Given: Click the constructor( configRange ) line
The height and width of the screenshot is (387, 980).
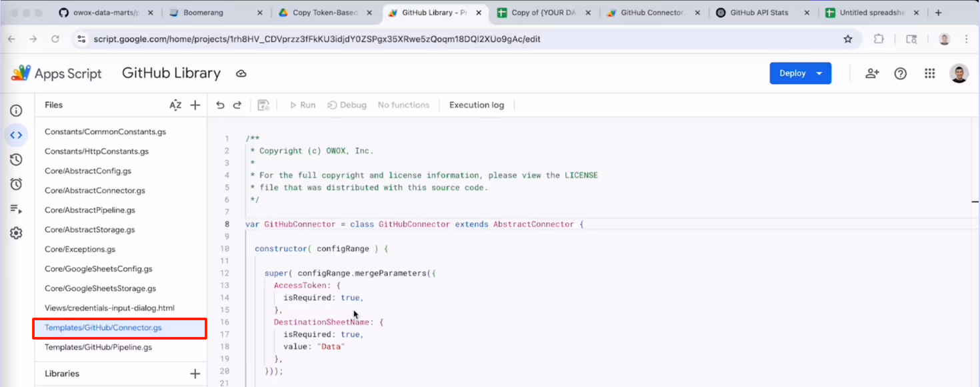Looking at the screenshot, I should [x=321, y=249].
